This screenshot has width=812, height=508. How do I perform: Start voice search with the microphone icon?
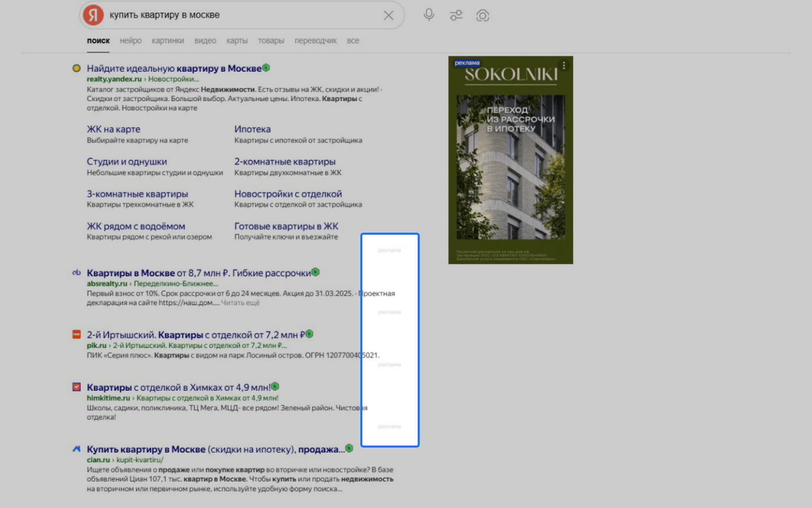coord(429,15)
